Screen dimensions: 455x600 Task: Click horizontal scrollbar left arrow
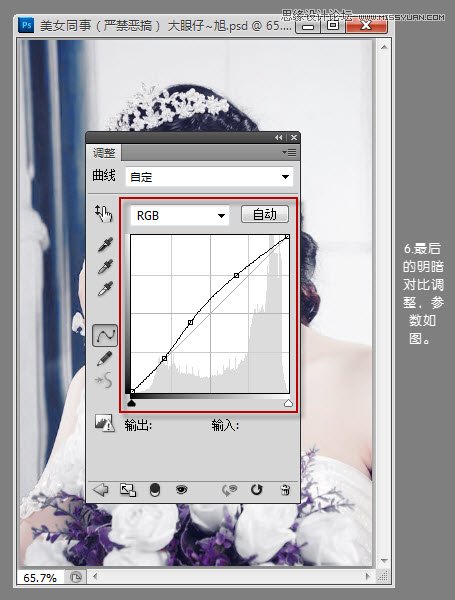pyautogui.click(x=95, y=576)
